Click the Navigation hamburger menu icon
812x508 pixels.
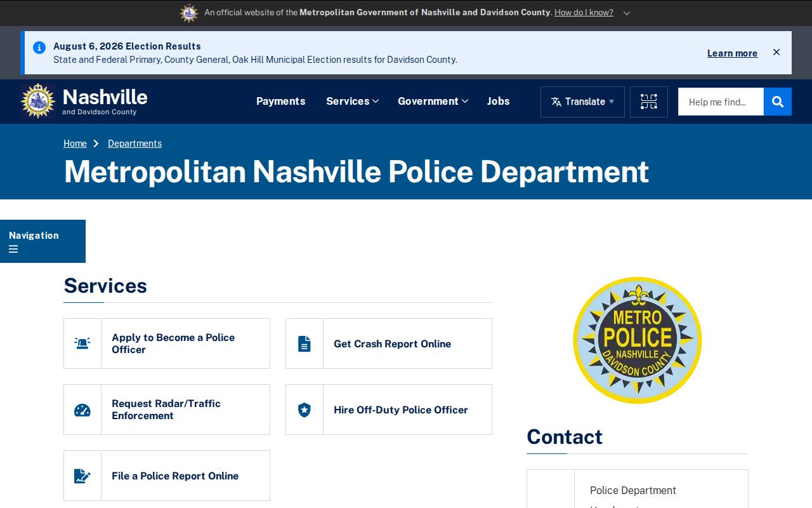[x=13, y=249]
